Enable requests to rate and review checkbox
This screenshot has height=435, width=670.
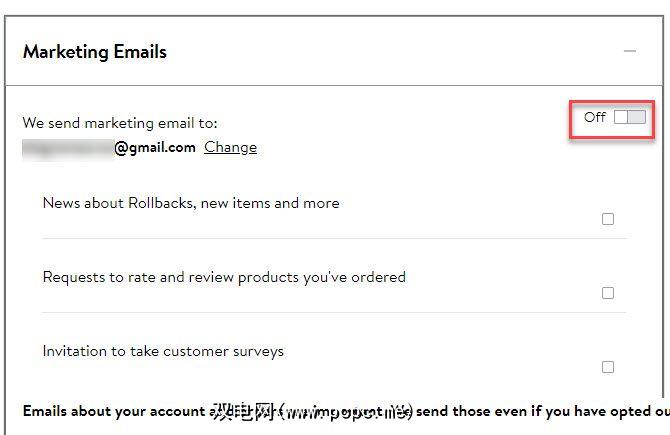608,293
